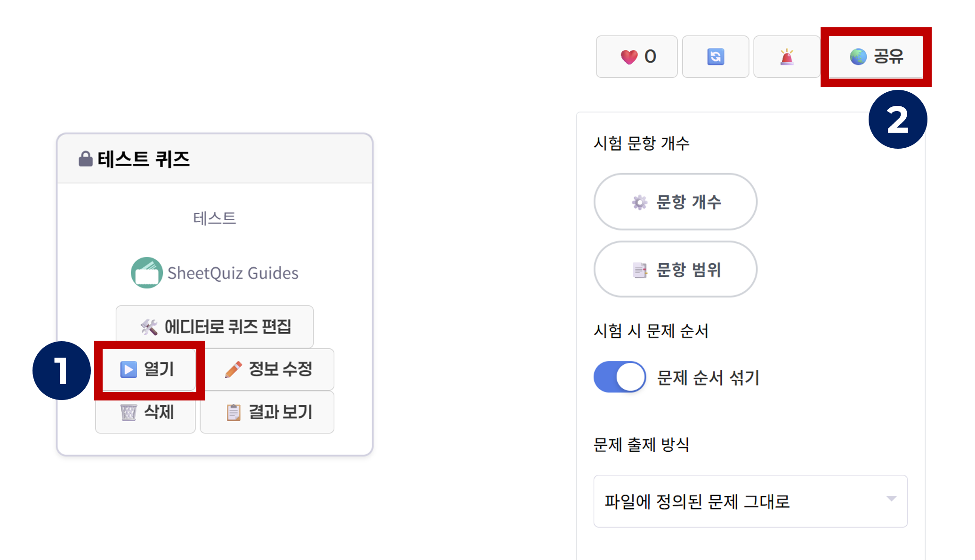Click the pencil 정보 수정 button
The width and height of the screenshot is (975, 560).
click(x=269, y=369)
